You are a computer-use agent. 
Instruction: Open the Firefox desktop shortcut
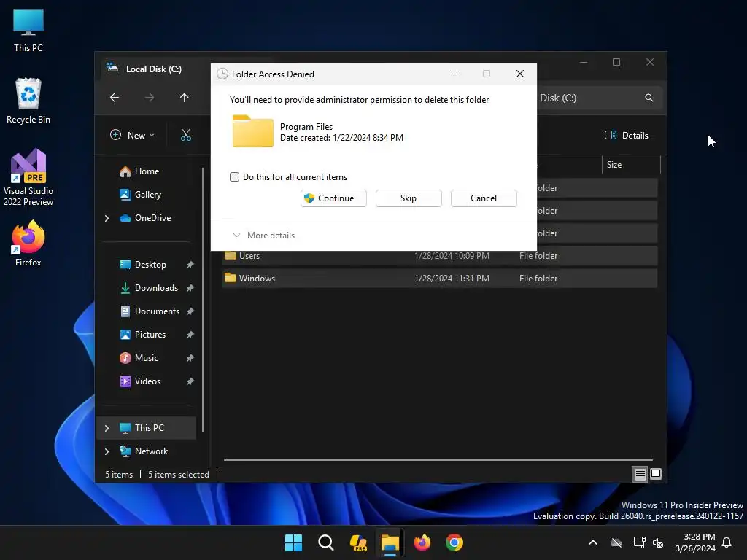[x=28, y=244]
